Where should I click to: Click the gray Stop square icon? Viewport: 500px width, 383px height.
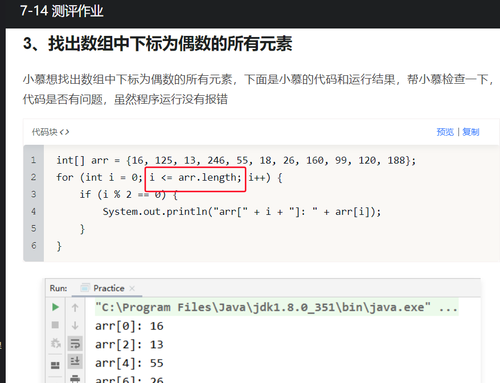point(55,325)
